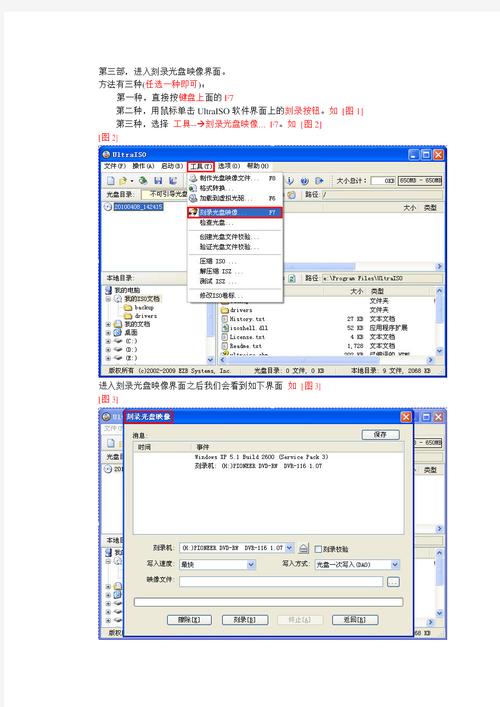The height and width of the screenshot is (707, 500).
Task: Click the Open file folder icon in upper UltraISO toolbar
Action: click(x=123, y=181)
